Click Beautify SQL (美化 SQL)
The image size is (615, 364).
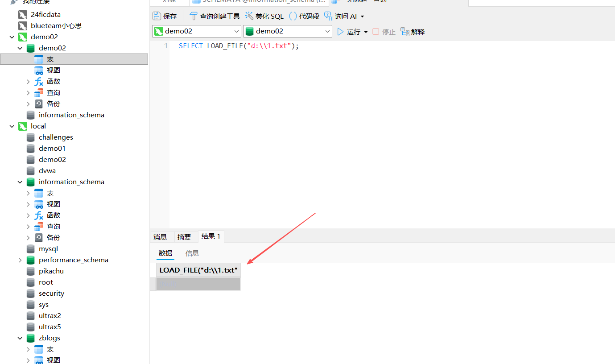click(x=264, y=16)
